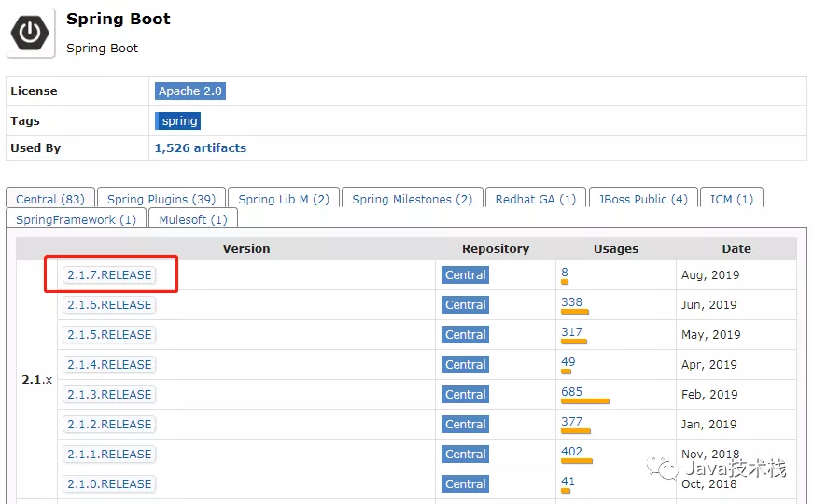Open the 1,526 artifacts link

coord(200,147)
